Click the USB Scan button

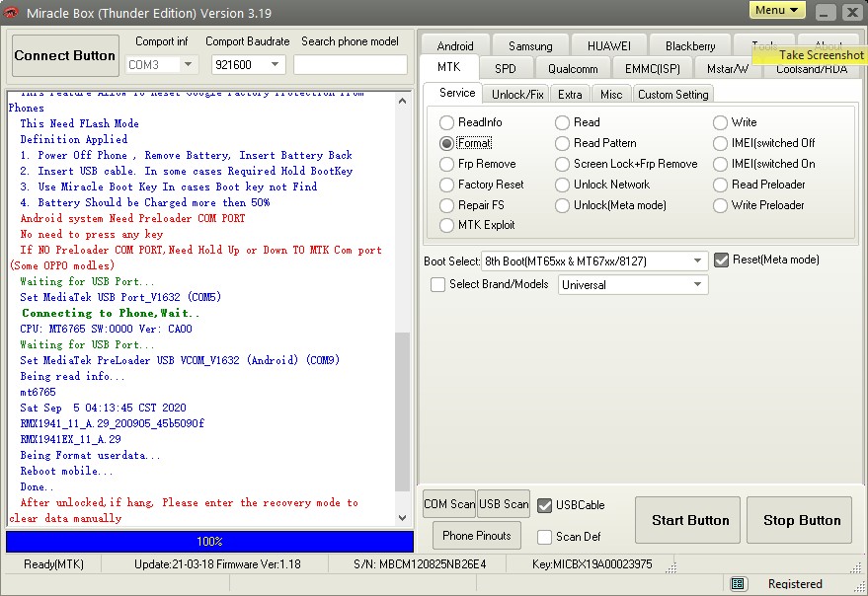pyautogui.click(x=504, y=504)
